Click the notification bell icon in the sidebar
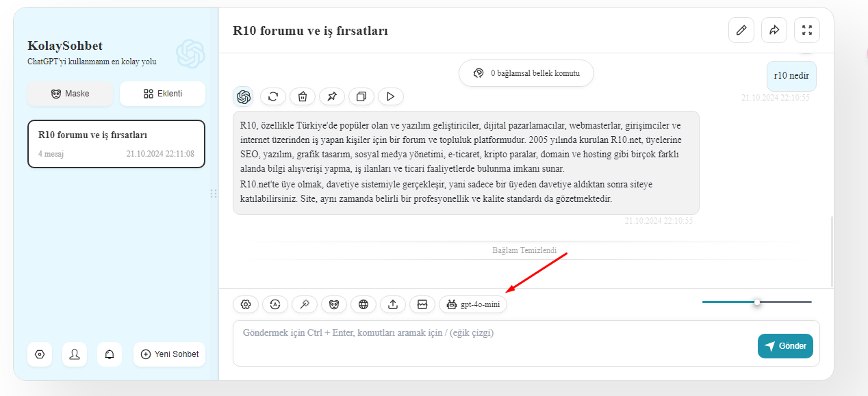This screenshot has height=396, width=868. click(110, 354)
